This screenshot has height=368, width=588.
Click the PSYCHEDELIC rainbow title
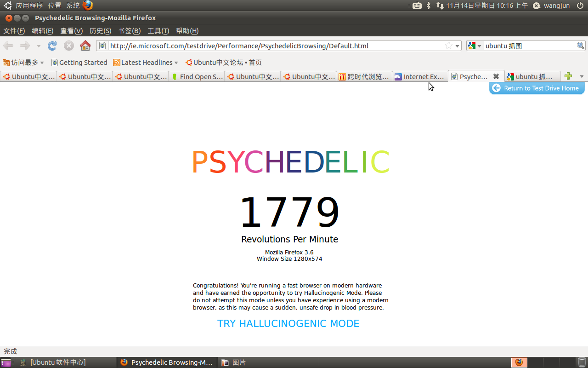[290, 162]
